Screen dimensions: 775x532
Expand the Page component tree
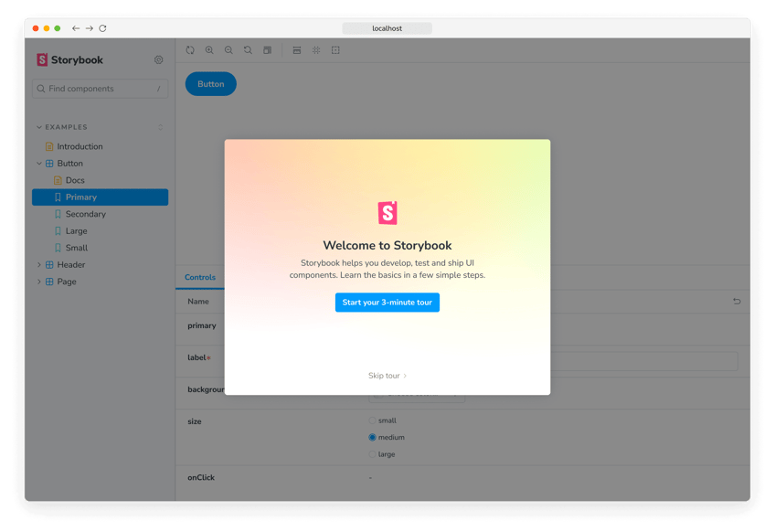(39, 282)
